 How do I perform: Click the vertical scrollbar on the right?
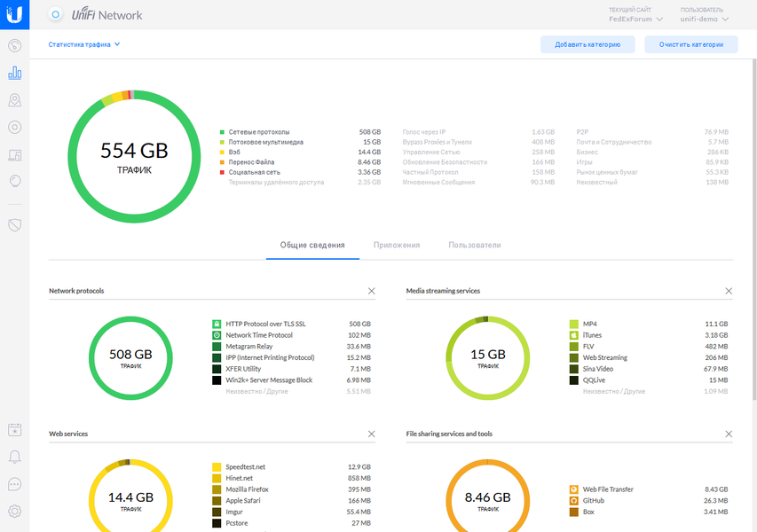click(754, 230)
